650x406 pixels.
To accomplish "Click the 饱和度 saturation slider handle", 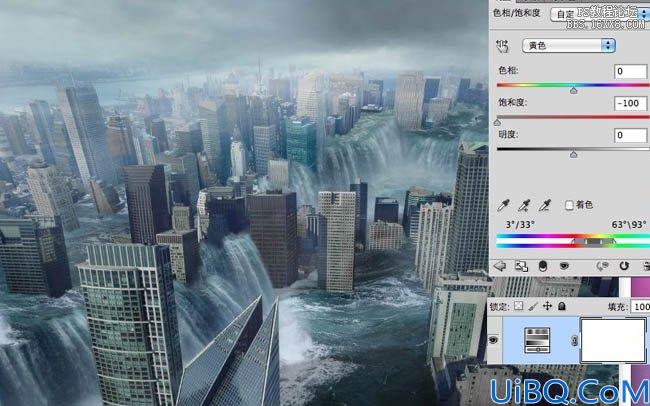I will click(x=497, y=122).
